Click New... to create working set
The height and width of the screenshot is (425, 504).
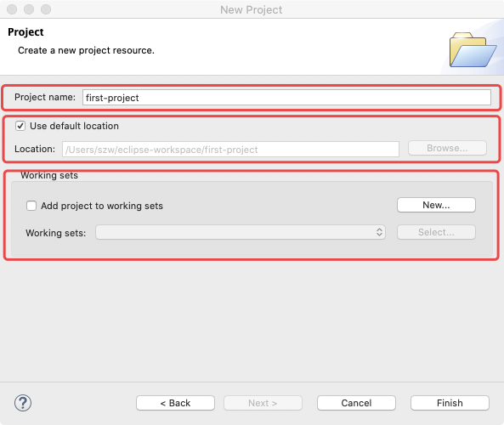436,205
